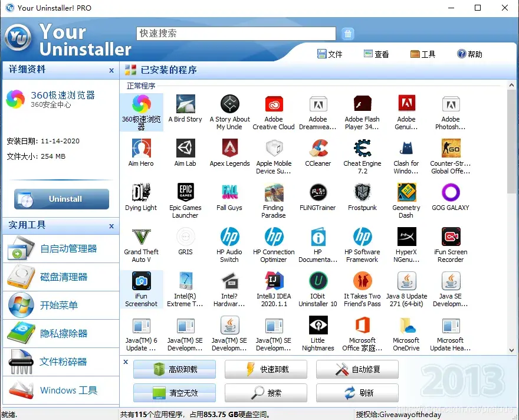Viewport: 519px width, 420px height.
Task: Select Epic Games Launcher icon
Action: (185, 192)
